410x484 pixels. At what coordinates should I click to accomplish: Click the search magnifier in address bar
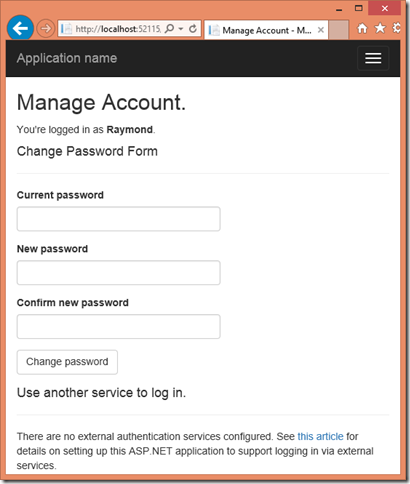pos(169,29)
